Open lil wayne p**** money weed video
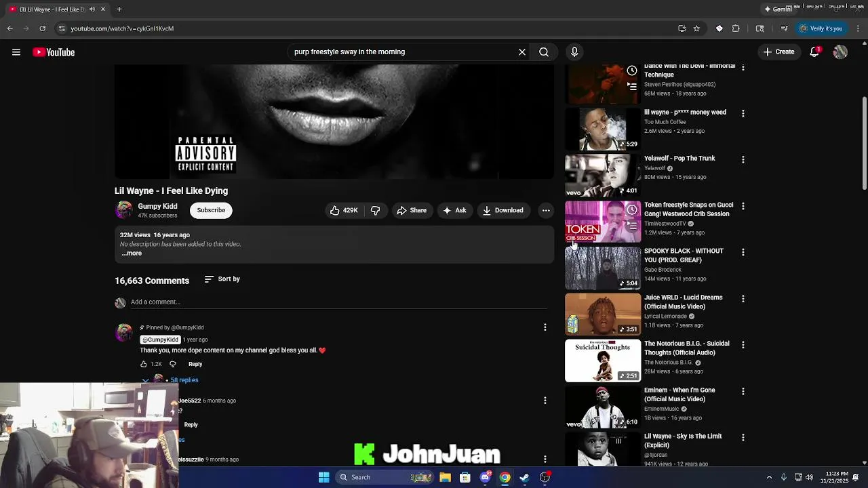This screenshot has height=488, width=868. 685,112
